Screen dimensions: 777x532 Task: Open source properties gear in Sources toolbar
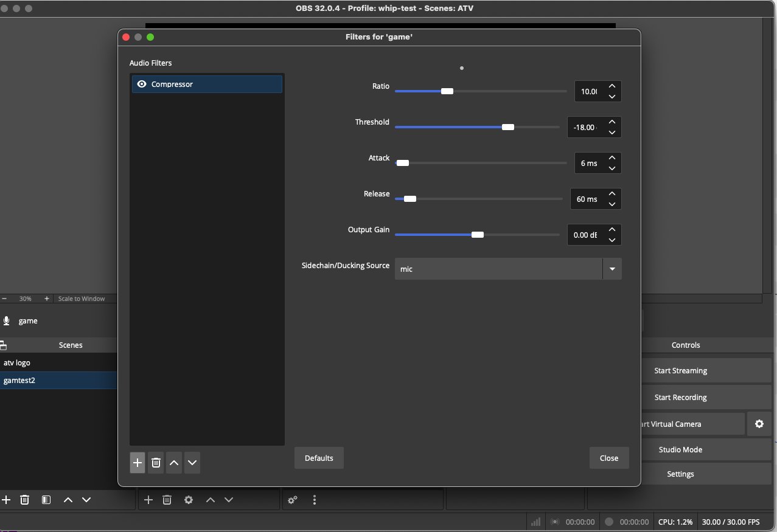(x=189, y=500)
